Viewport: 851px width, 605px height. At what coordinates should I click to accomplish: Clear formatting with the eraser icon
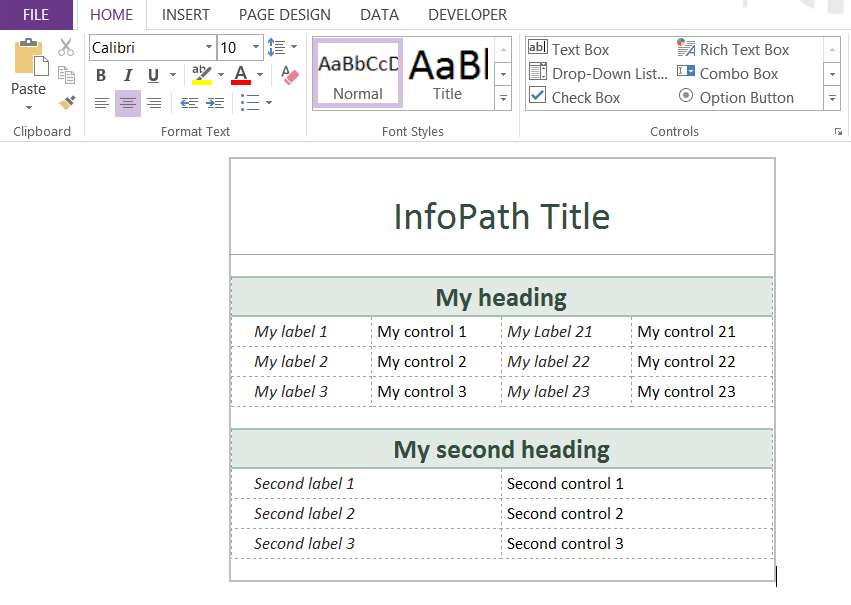(x=291, y=74)
